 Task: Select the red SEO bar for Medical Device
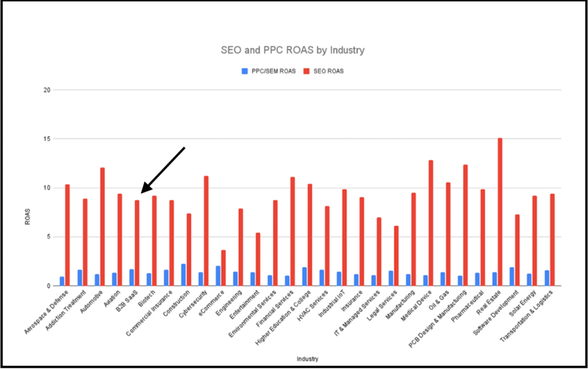pos(431,223)
